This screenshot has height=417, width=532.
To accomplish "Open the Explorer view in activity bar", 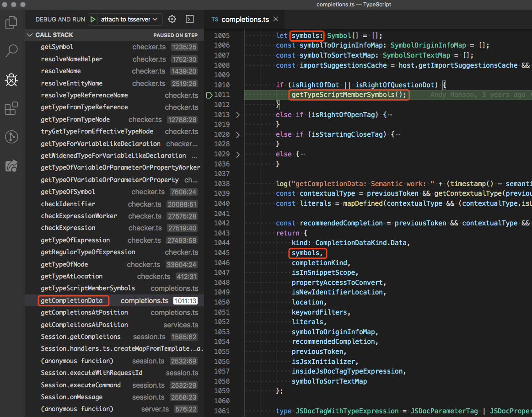I will pyautogui.click(x=11, y=22).
